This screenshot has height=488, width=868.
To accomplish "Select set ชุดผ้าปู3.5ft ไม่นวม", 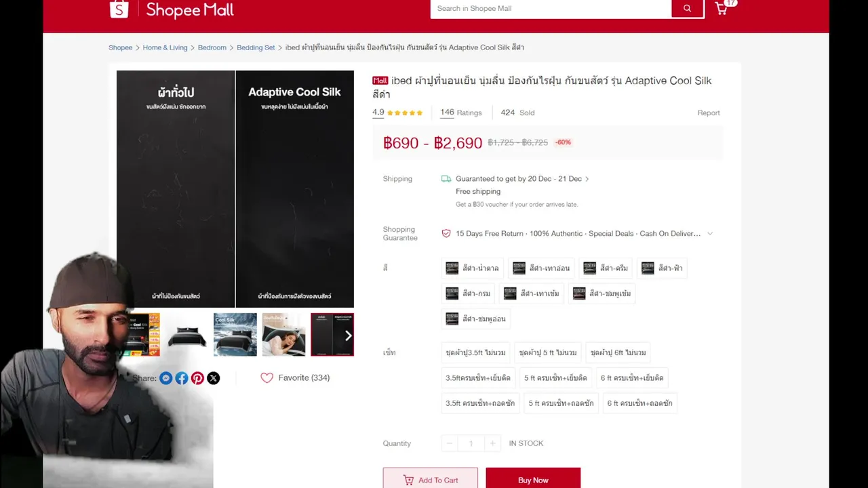I will 475,352.
